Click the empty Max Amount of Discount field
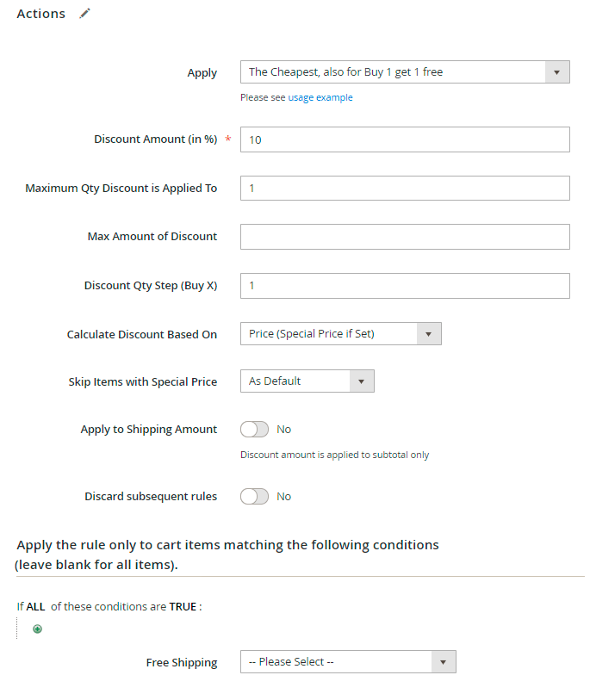The image size is (590, 700). tap(404, 237)
